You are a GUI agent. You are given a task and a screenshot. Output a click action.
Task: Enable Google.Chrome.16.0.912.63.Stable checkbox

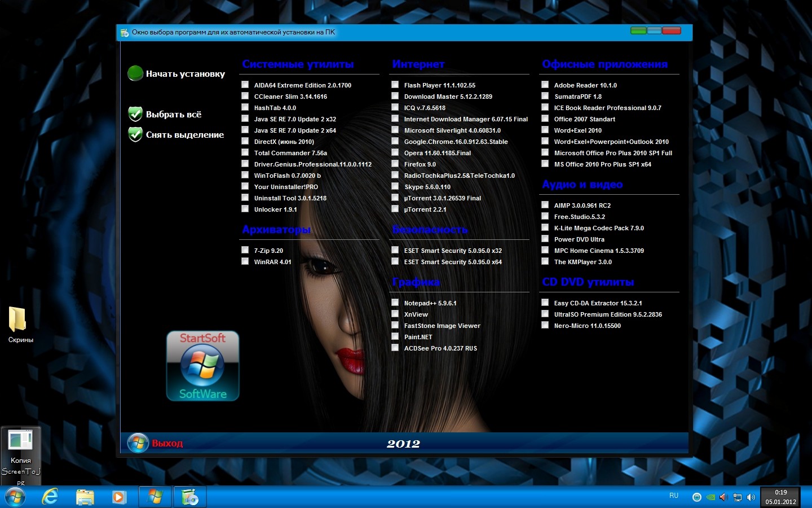[395, 141]
